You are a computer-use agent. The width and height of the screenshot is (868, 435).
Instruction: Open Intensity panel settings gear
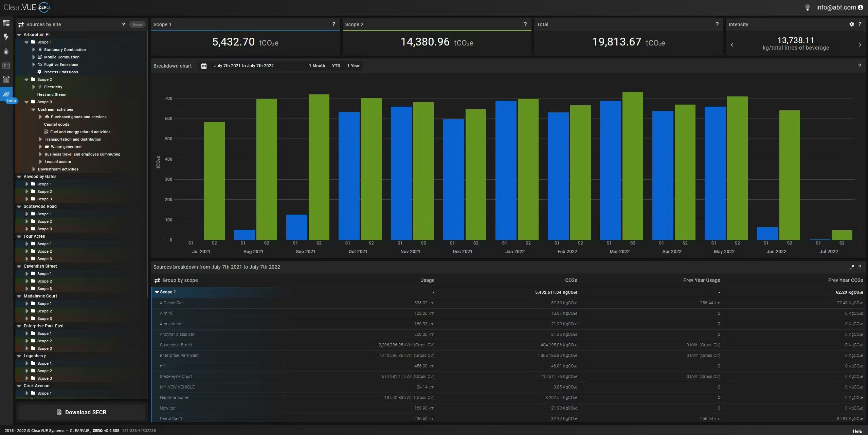[852, 24]
